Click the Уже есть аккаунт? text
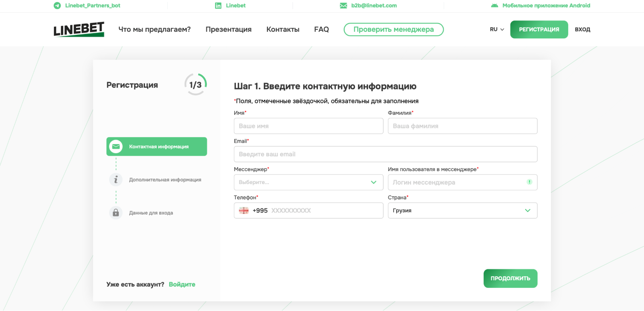 (135, 284)
